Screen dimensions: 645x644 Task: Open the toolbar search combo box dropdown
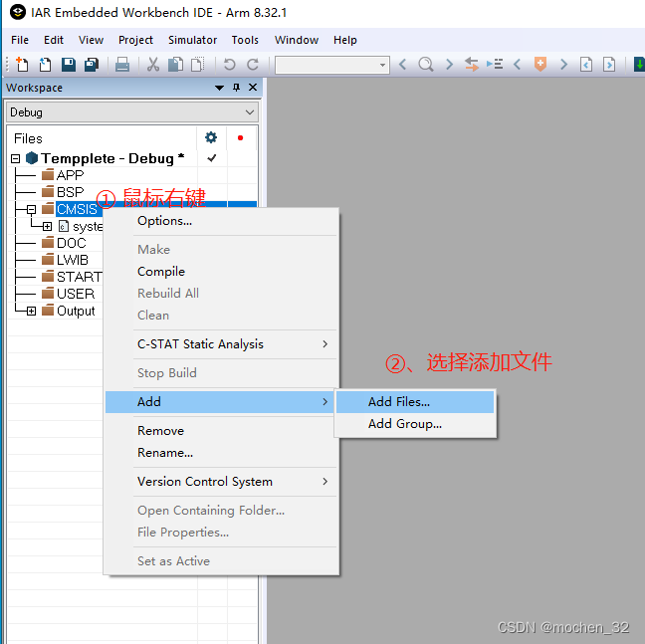(x=382, y=65)
